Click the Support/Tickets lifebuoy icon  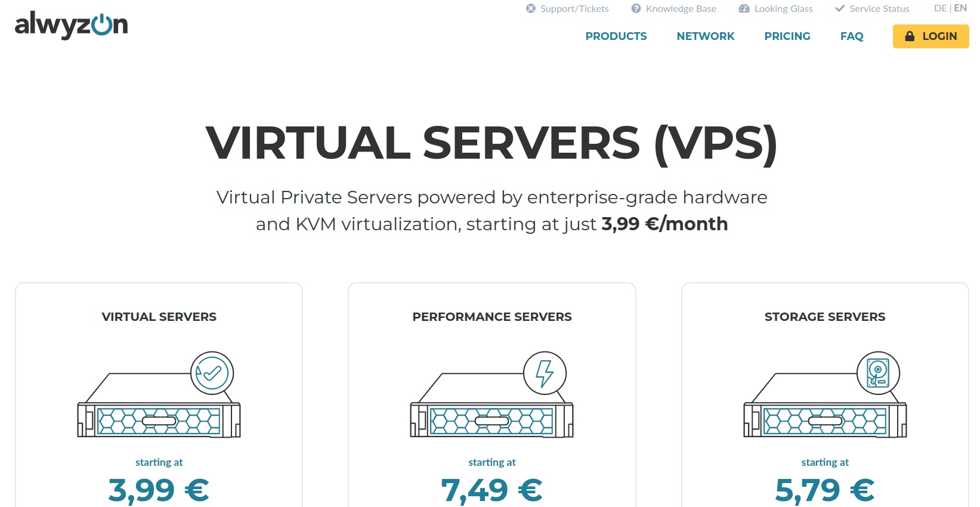(531, 8)
